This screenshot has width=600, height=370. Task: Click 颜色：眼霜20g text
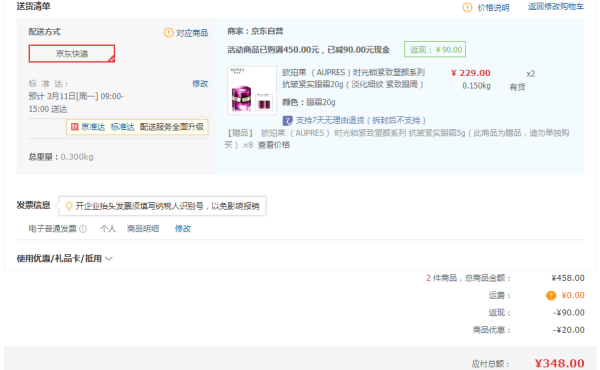click(309, 102)
